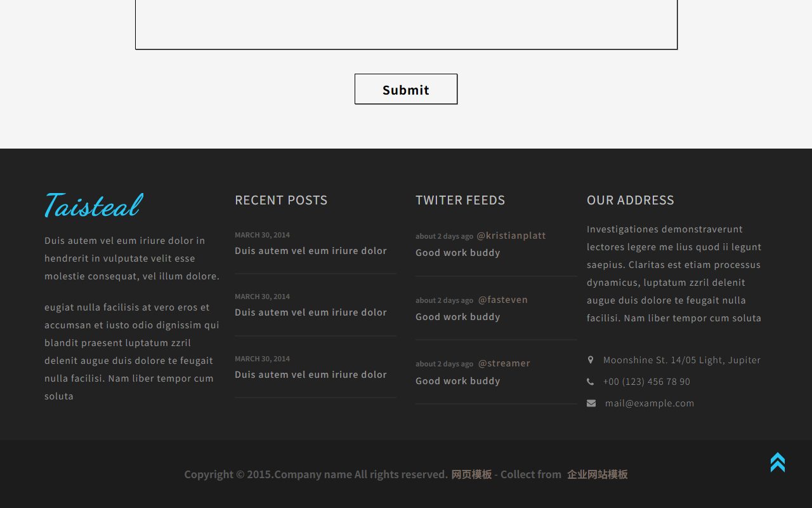Click the 'about 2 days ago' timestamp beside @kristianplatt
This screenshot has width=812, height=508.
[x=444, y=236]
